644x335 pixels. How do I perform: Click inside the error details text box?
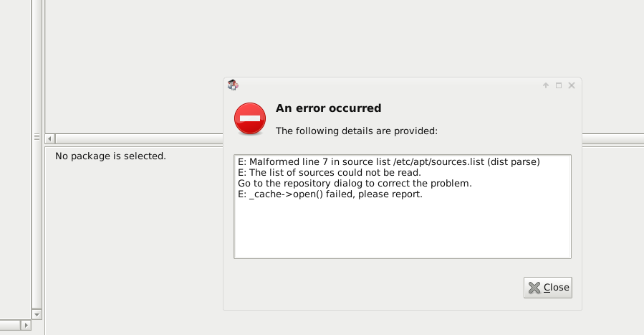[402, 230]
